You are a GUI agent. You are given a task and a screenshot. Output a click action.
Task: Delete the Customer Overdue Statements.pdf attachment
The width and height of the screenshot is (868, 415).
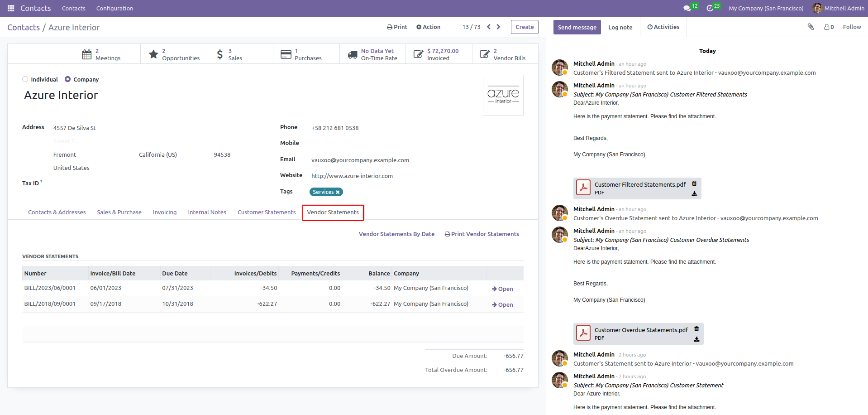696,329
